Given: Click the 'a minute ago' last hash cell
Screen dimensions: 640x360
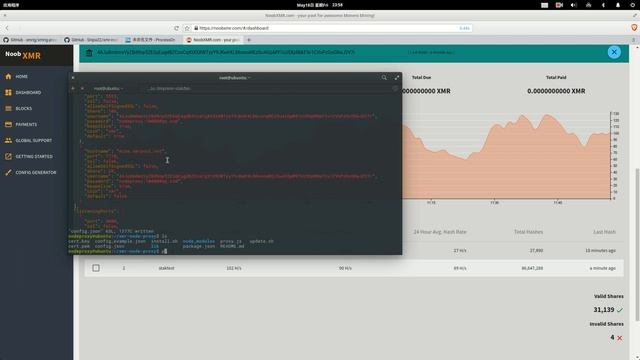Looking at the screenshot, I should coord(602,268).
